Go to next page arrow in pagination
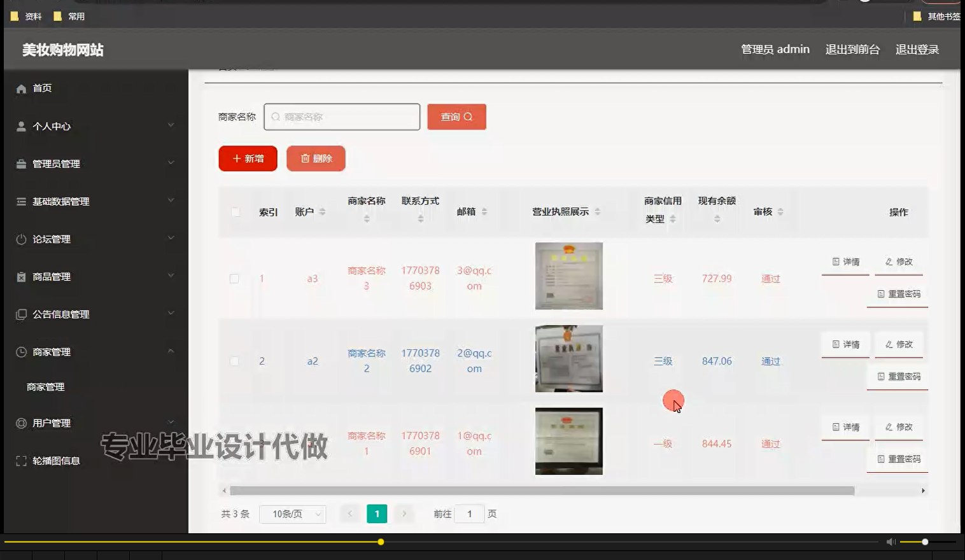This screenshot has width=965, height=560. tap(404, 514)
